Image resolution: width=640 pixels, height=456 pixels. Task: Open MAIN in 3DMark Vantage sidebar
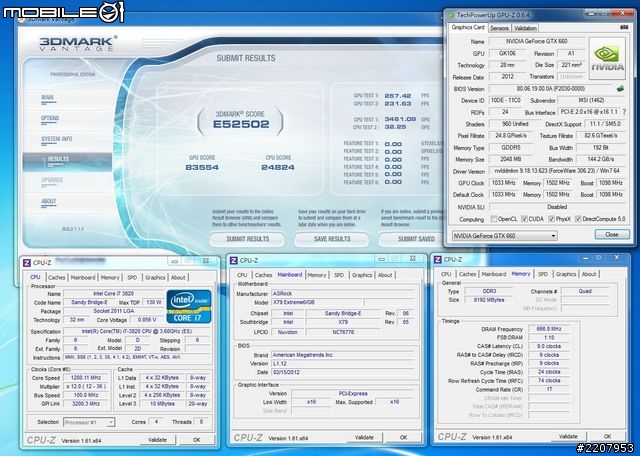click(x=47, y=98)
